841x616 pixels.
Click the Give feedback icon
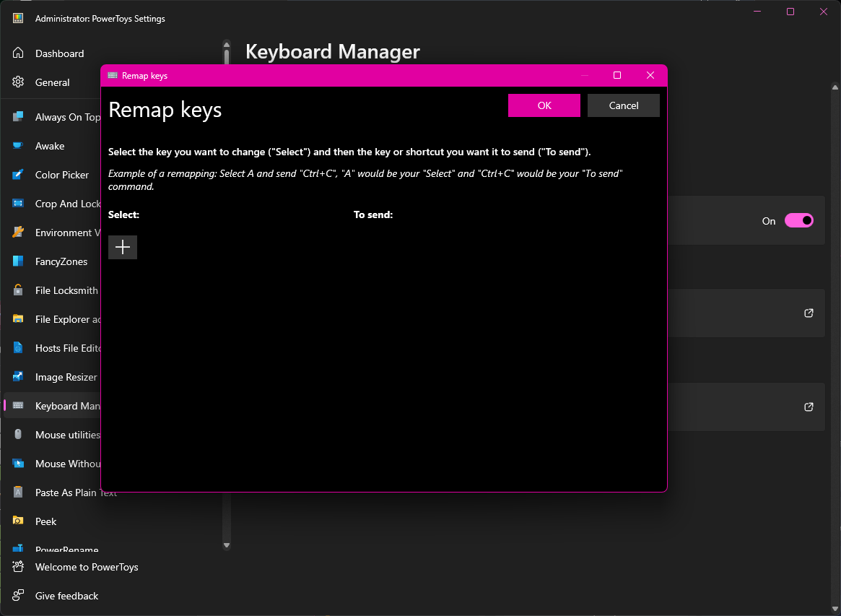[18, 596]
